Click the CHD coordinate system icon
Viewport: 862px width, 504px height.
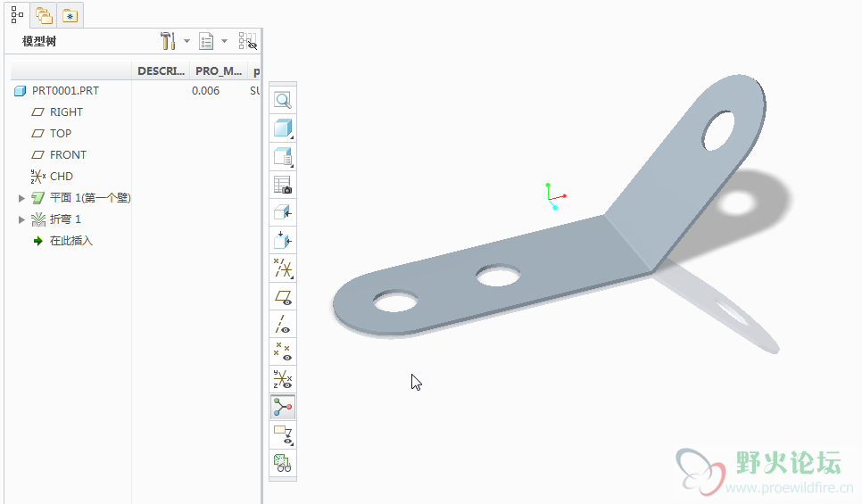38,177
